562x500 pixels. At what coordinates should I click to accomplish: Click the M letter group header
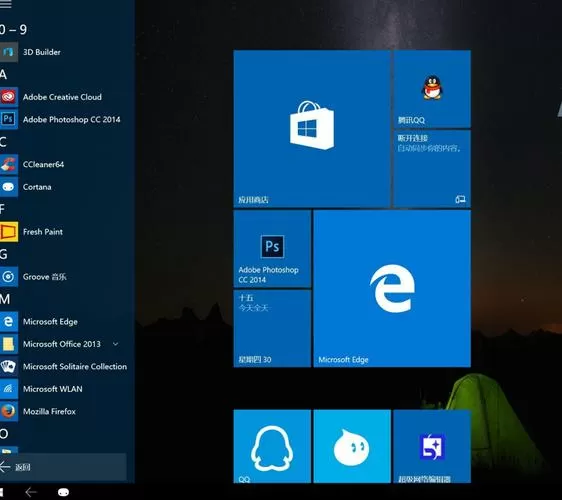[x=5, y=299]
